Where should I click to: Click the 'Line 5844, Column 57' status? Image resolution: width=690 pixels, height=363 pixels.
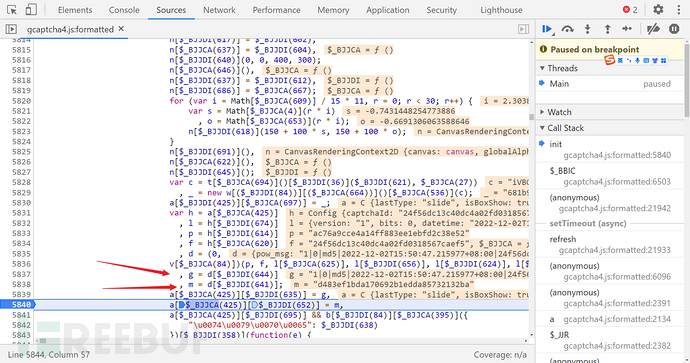coord(48,355)
